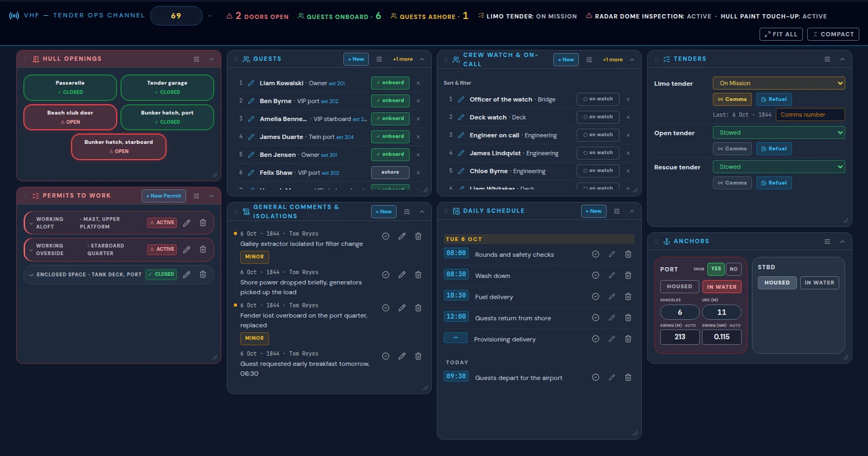Show +1 more in Guests panel
Screen dimensions: 868x456
click(403, 59)
